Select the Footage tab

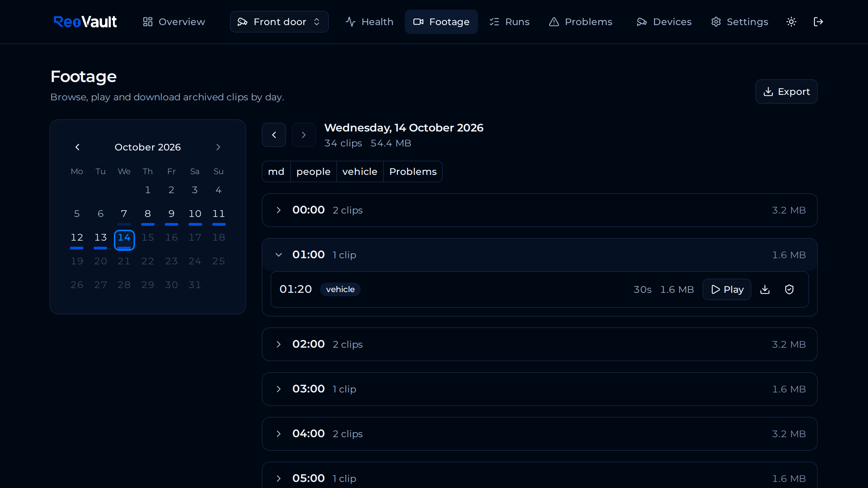(x=441, y=22)
